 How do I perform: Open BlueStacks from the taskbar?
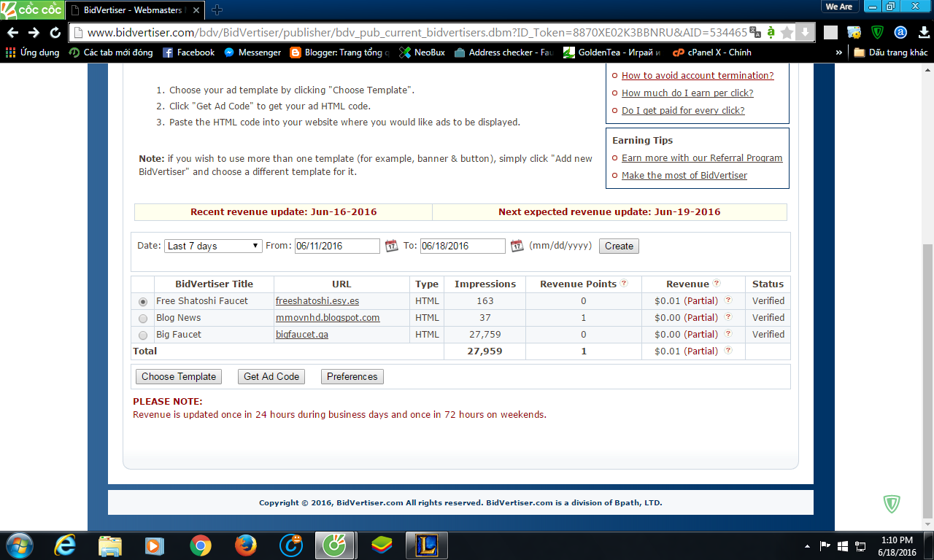point(382,545)
